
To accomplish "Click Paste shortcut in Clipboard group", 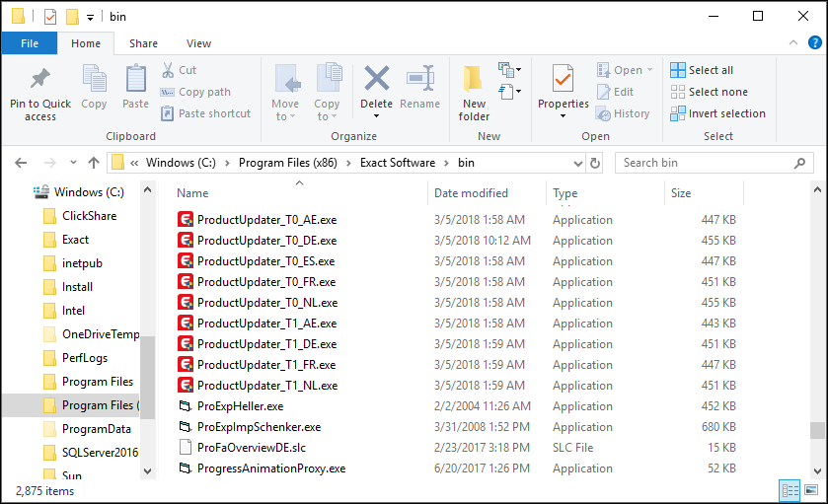I will 206,113.
